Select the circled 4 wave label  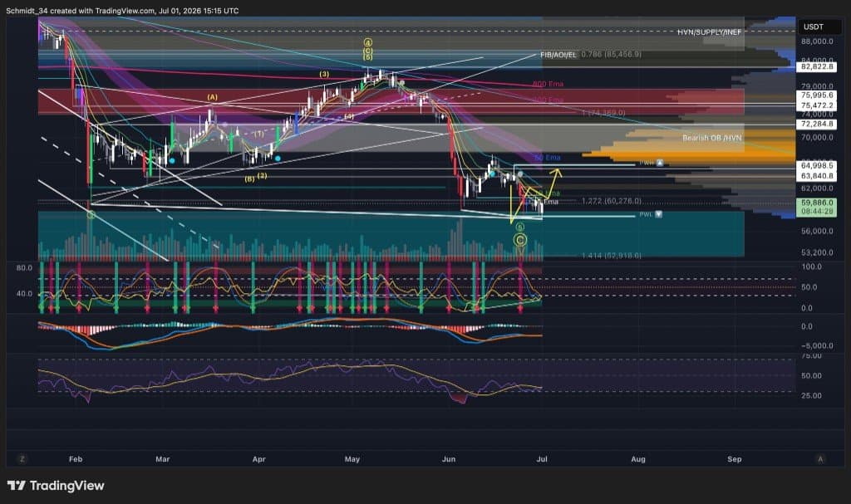pos(368,42)
